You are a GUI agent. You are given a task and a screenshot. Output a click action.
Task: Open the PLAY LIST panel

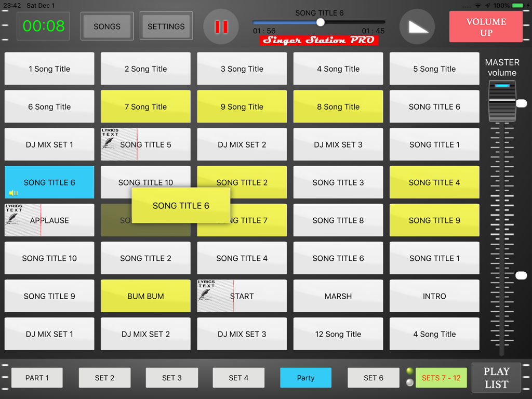tap(496, 378)
